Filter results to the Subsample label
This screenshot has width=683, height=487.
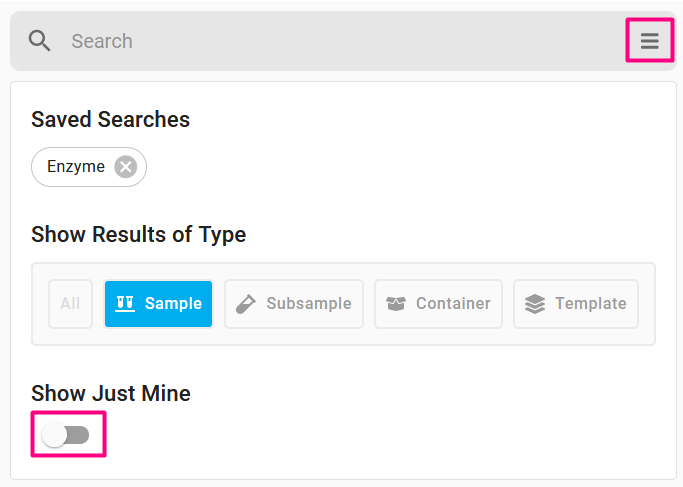pyautogui.click(x=309, y=304)
